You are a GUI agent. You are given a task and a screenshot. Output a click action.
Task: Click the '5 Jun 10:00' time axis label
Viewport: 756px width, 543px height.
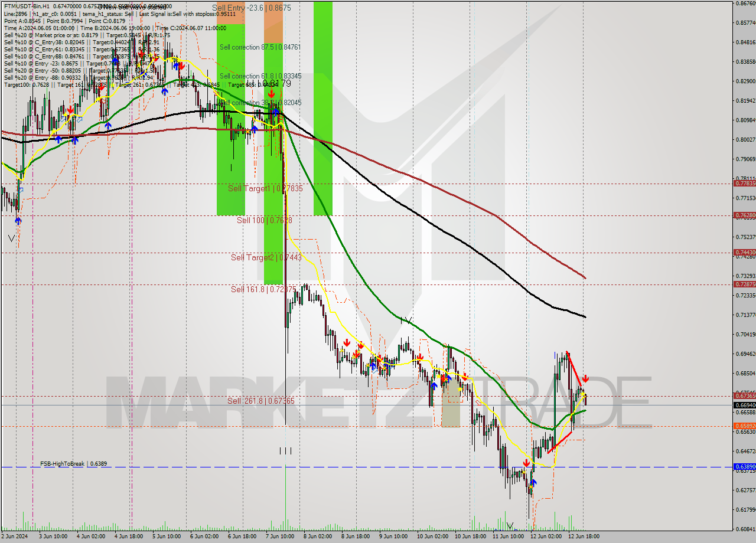pos(166,537)
